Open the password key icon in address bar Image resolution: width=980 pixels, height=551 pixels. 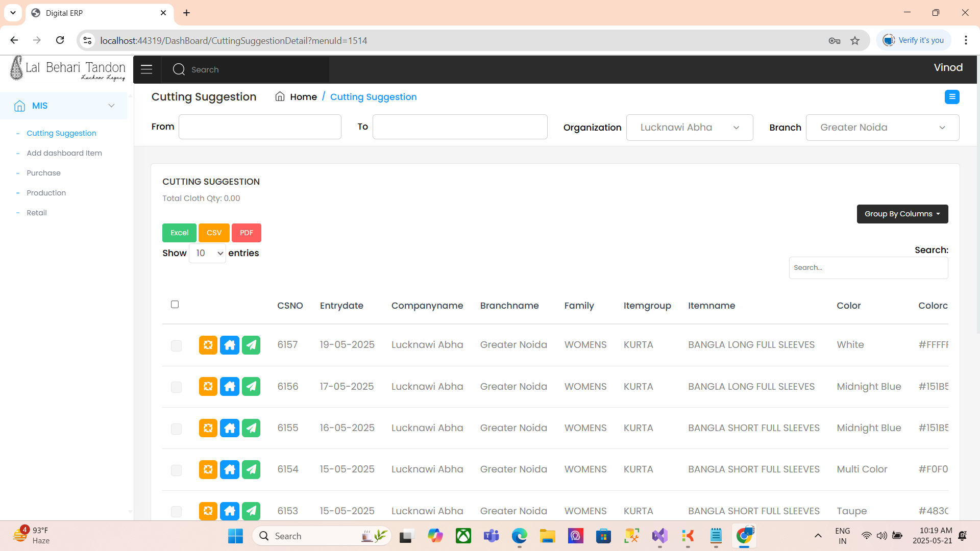click(x=835, y=40)
